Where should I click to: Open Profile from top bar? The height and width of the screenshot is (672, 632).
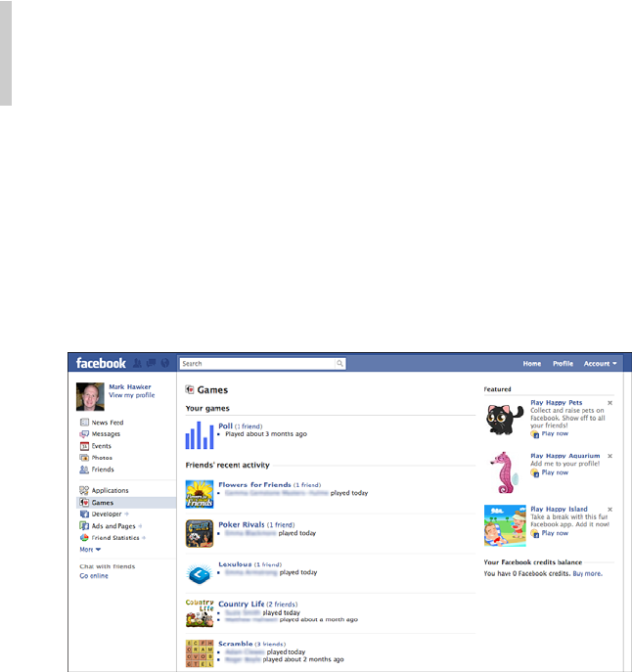click(x=563, y=364)
